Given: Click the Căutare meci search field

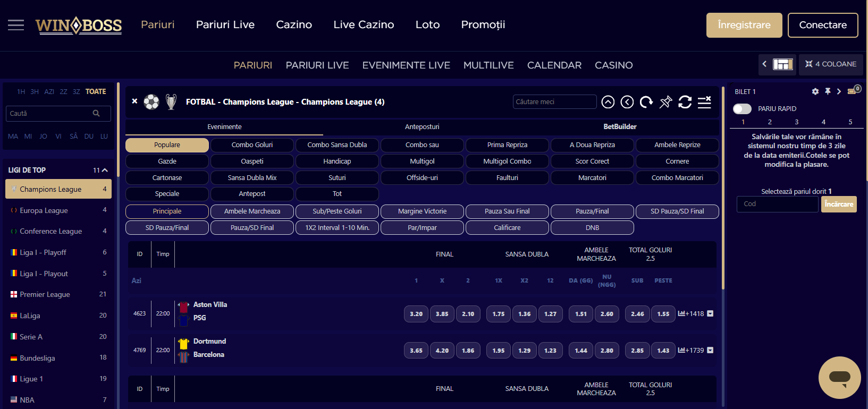Looking at the screenshot, I should [554, 102].
